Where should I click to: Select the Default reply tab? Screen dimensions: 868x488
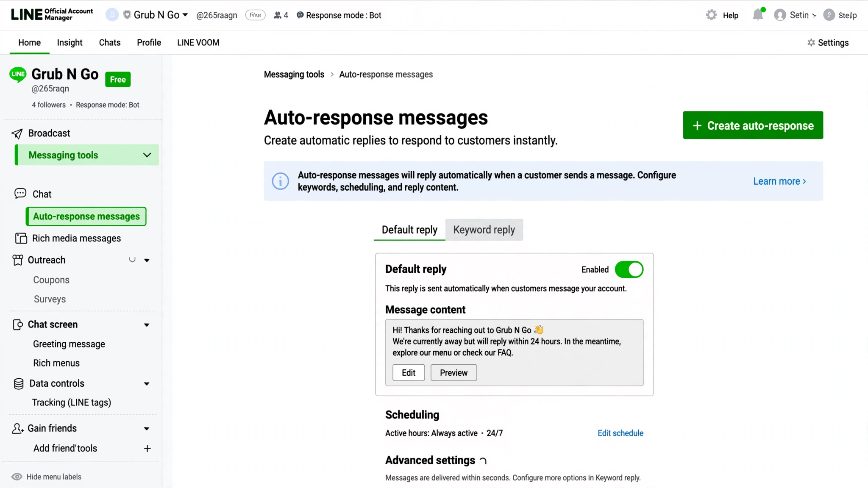click(x=409, y=230)
